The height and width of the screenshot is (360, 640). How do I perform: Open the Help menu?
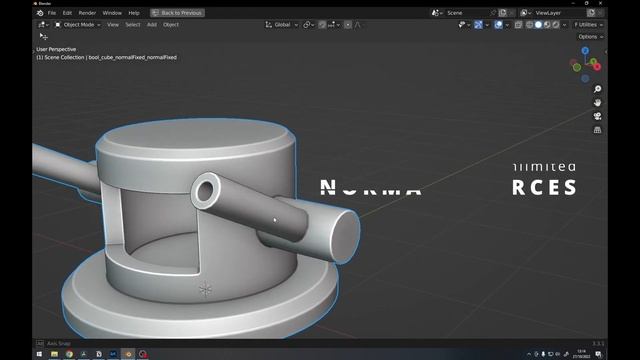pos(134,13)
